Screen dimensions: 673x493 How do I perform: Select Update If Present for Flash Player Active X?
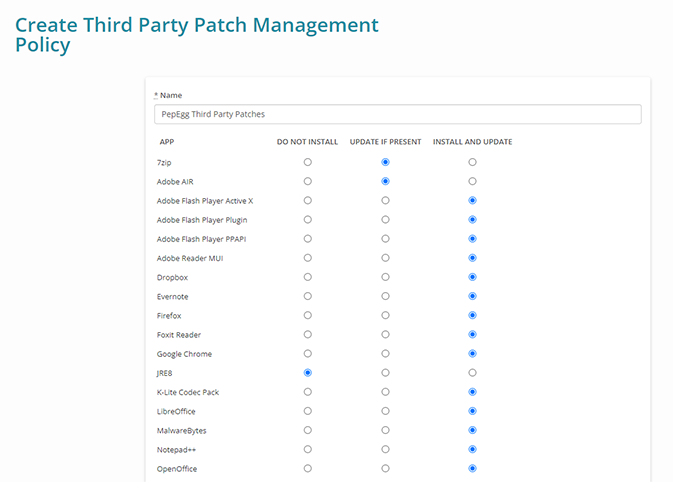click(x=385, y=200)
